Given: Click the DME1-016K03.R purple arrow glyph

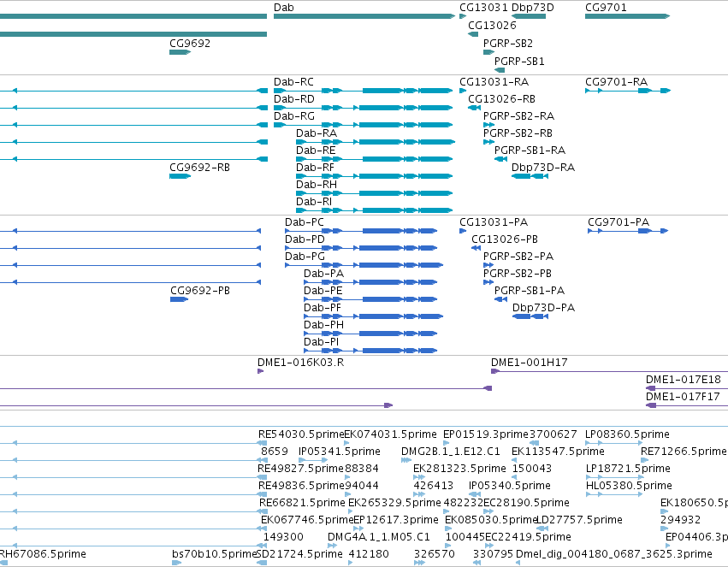Looking at the screenshot, I should [260, 371].
